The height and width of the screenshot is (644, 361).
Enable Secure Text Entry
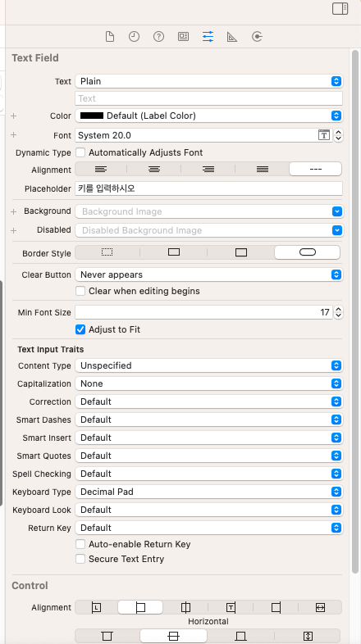80,559
